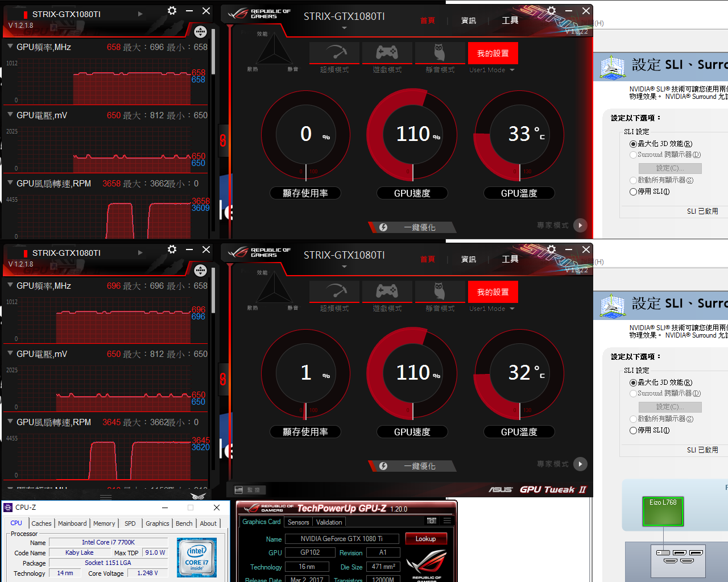Open settings gear in upper monitor window

click(x=172, y=10)
